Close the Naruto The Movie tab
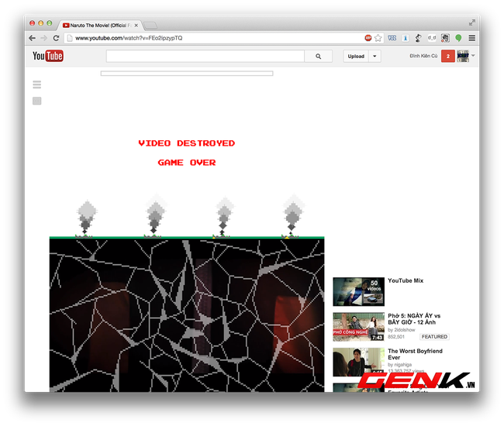504x426 pixels. (136, 26)
